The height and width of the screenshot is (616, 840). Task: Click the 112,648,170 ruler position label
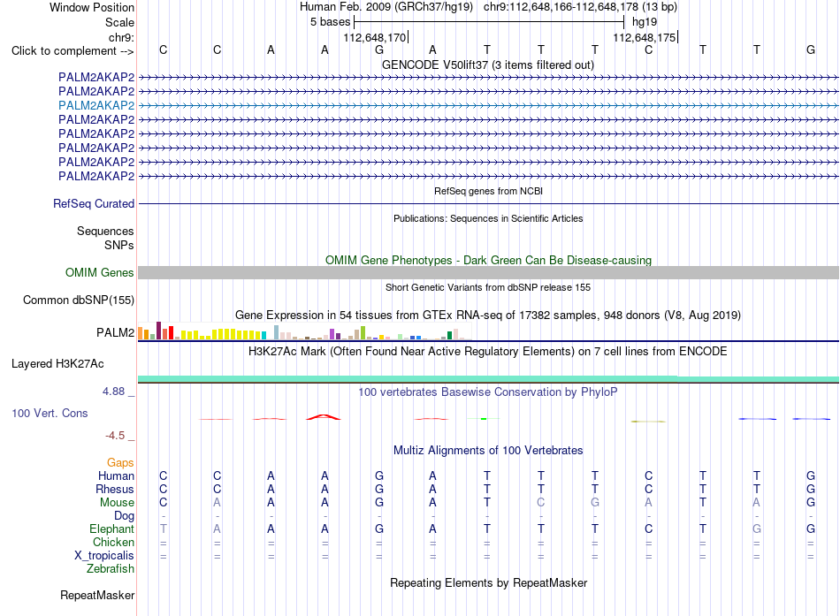pos(375,37)
